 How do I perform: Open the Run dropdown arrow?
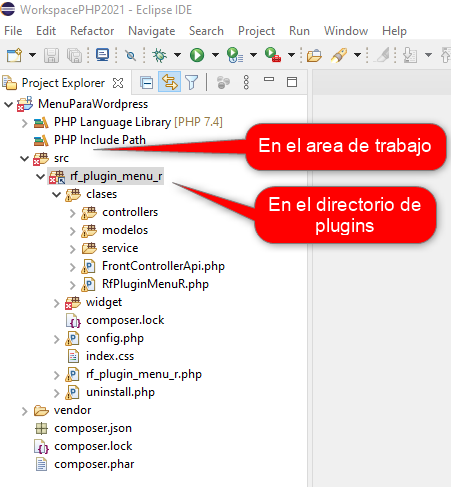[x=215, y=55]
